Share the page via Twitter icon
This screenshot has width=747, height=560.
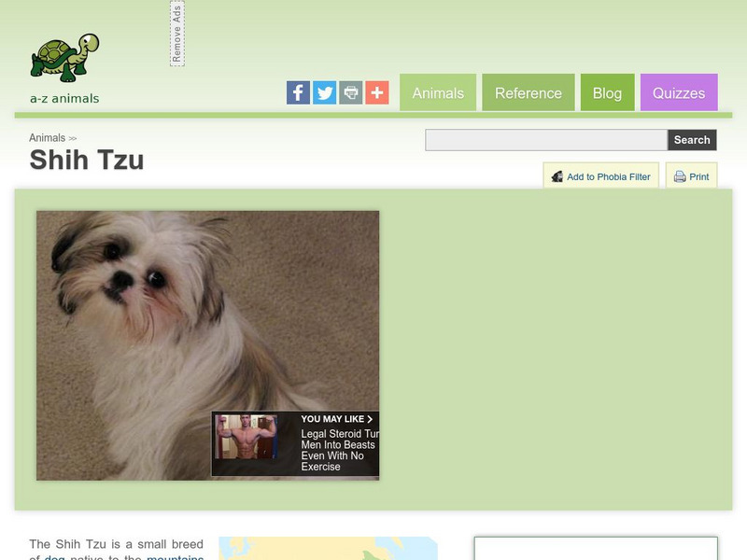pyautogui.click(x=324, y=92)
